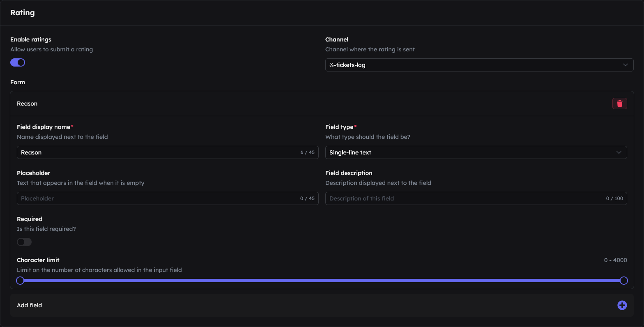Click chevron arrow in Channel dropdown
The height and width of the screenshot is (327, 644).
[x=625, y=65]
